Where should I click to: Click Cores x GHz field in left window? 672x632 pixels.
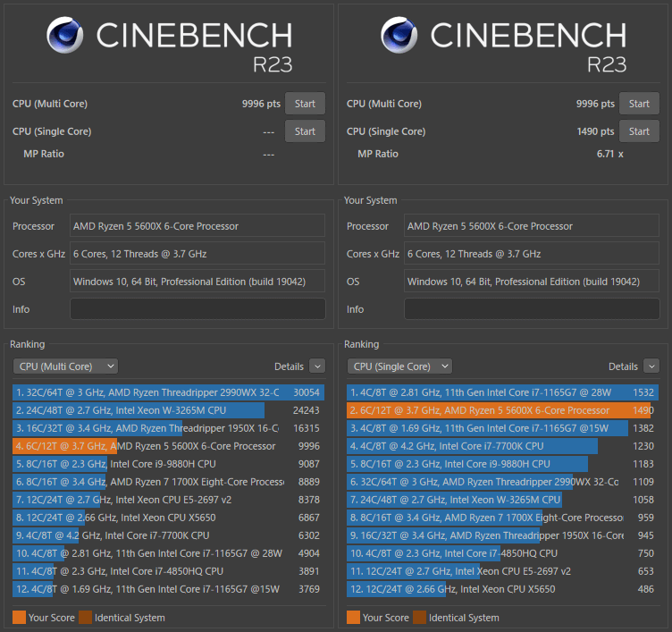[197, 253]
